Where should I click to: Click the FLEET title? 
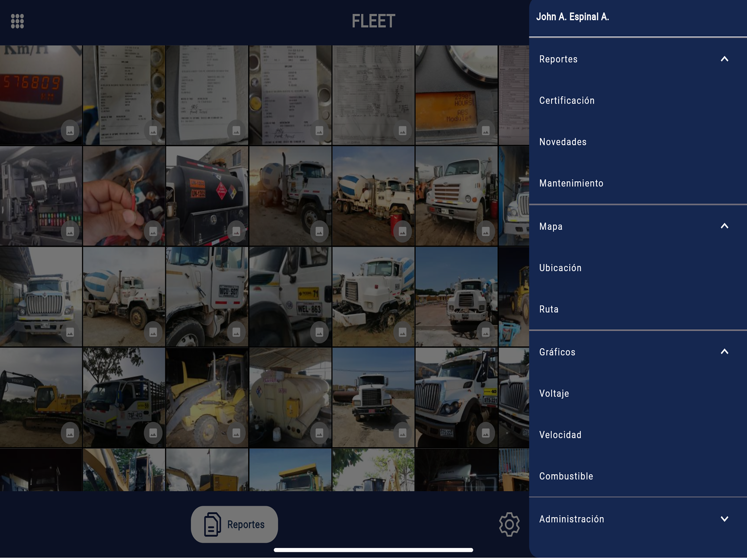(373, 21)
